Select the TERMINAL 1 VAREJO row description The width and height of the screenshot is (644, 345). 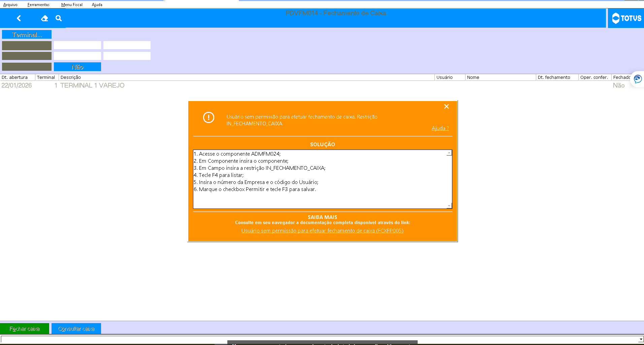click(92, 86)
